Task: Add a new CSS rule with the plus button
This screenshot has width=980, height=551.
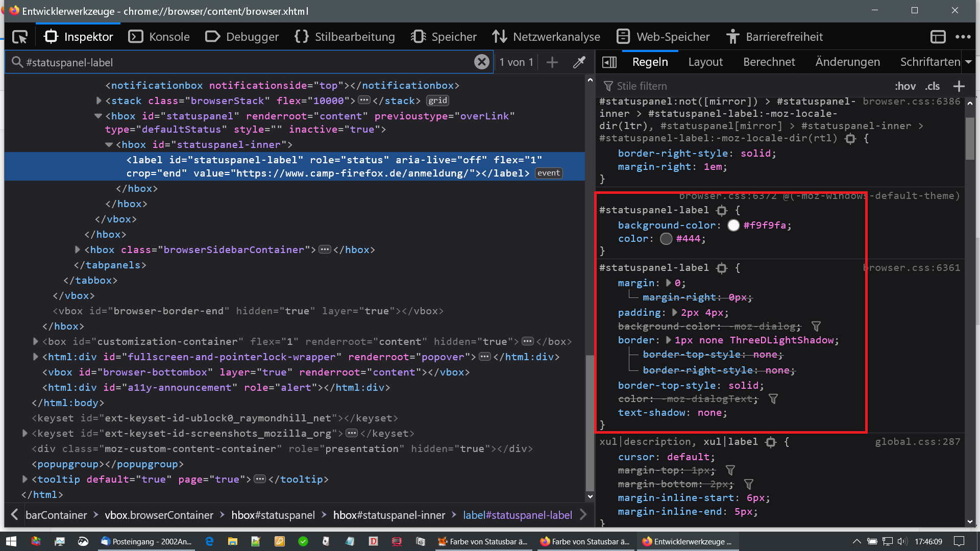Action: (959, 86)
